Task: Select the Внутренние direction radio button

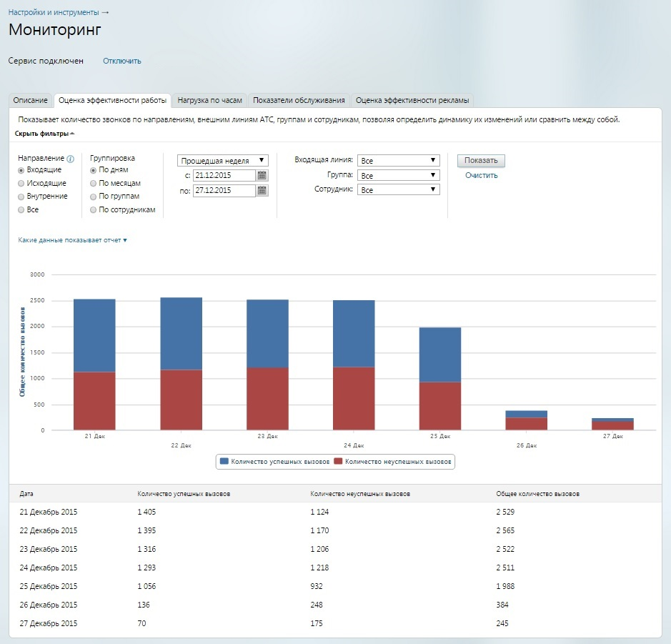Action: pos(21,197)
